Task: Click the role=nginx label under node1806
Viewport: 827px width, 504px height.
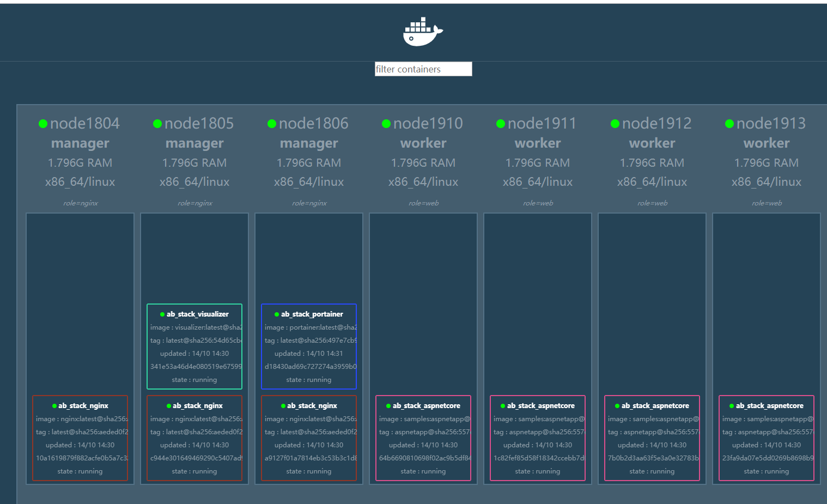Action: pos(309,203)
